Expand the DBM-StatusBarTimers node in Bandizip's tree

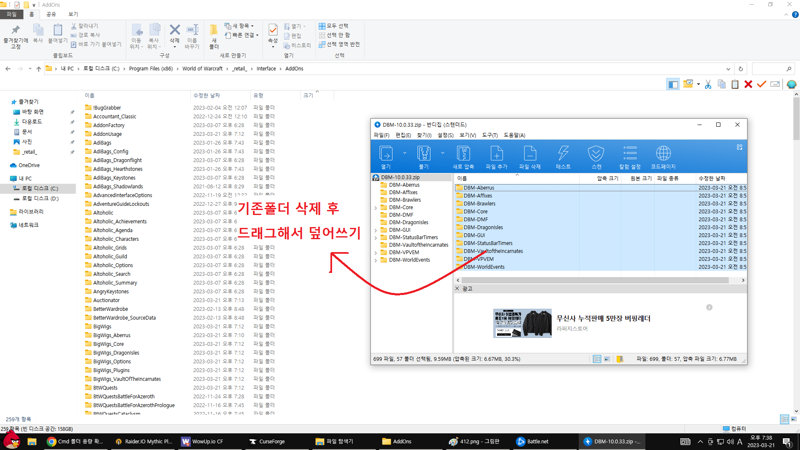pos(376,238)
